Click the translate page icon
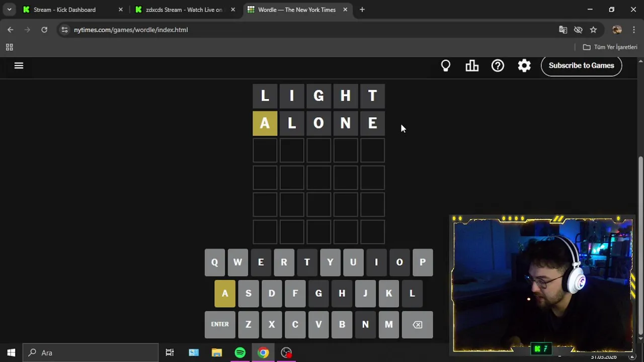Screen dimensions: 644x362 point(563,30)
